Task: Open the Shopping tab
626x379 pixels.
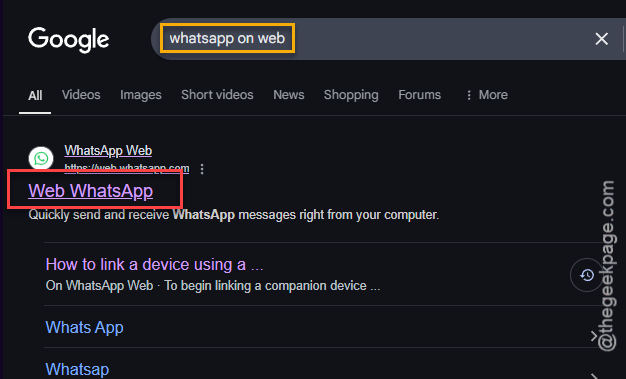Action: point(351,95)
